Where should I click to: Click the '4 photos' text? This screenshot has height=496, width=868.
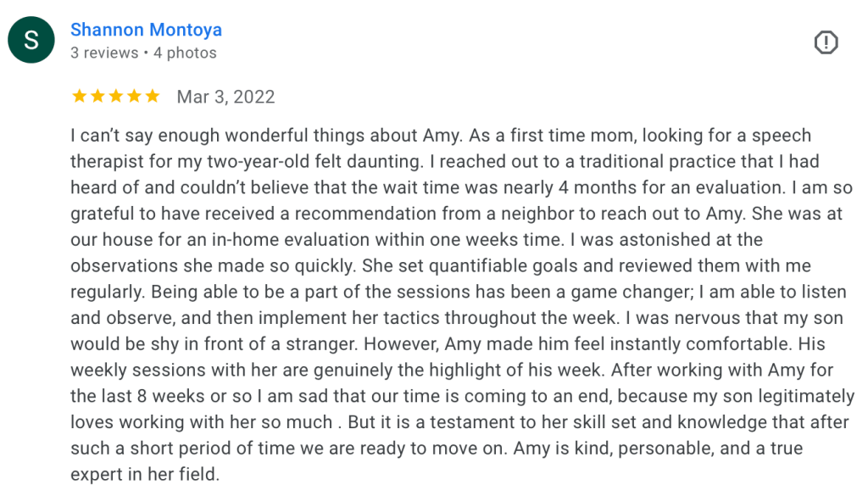[185, 53]
